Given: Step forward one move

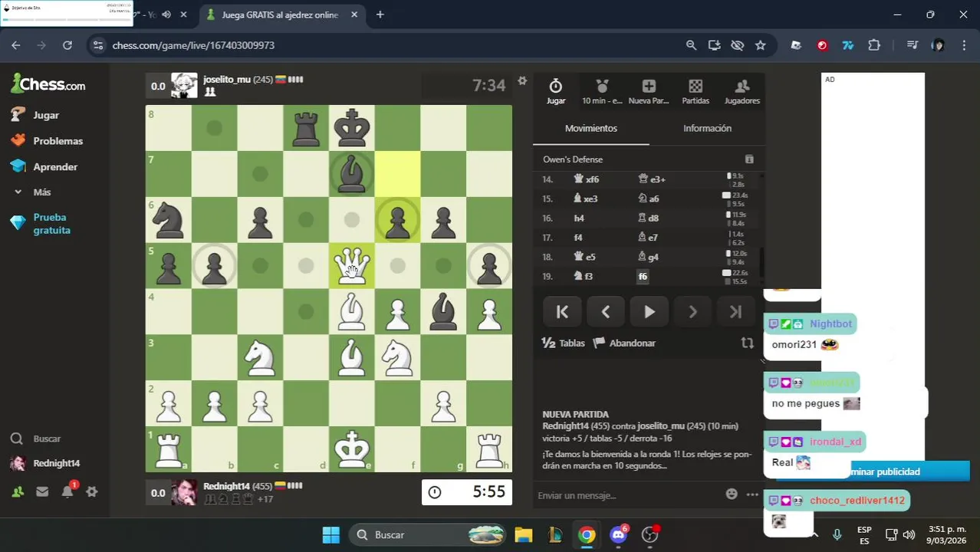Looking at the screenshot, I should [x=692, y=312].
